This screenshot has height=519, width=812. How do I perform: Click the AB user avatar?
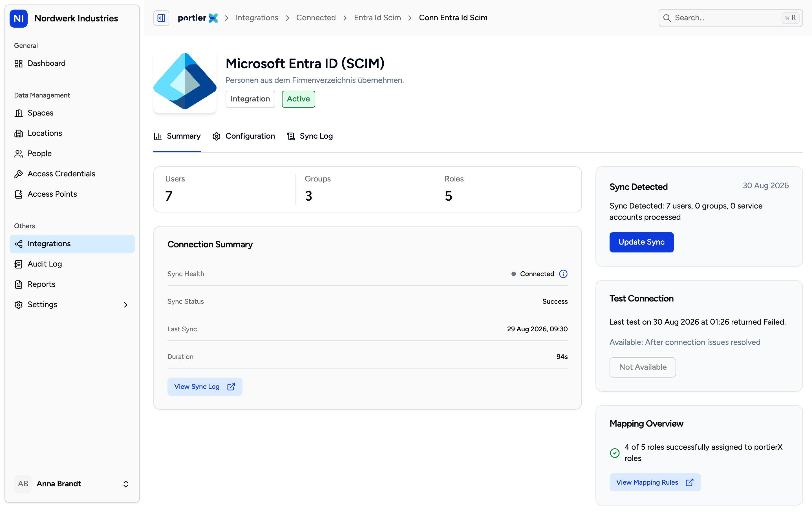(x=23, y=484)
